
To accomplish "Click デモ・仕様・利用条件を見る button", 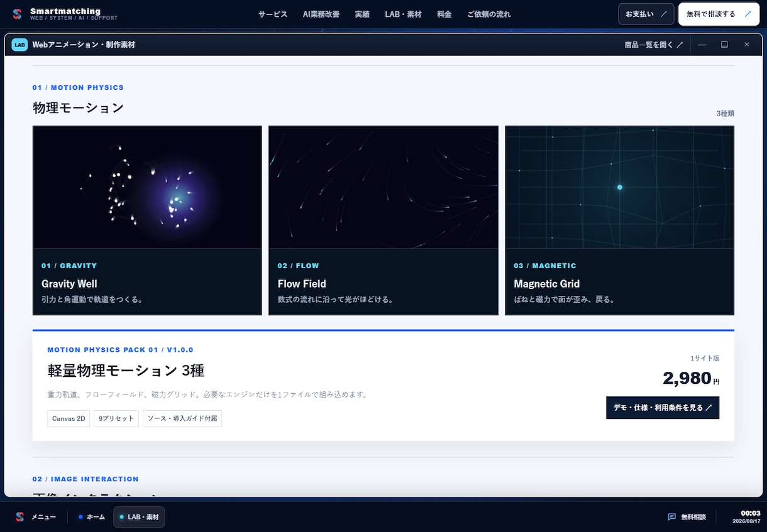I will pos(663,408).
